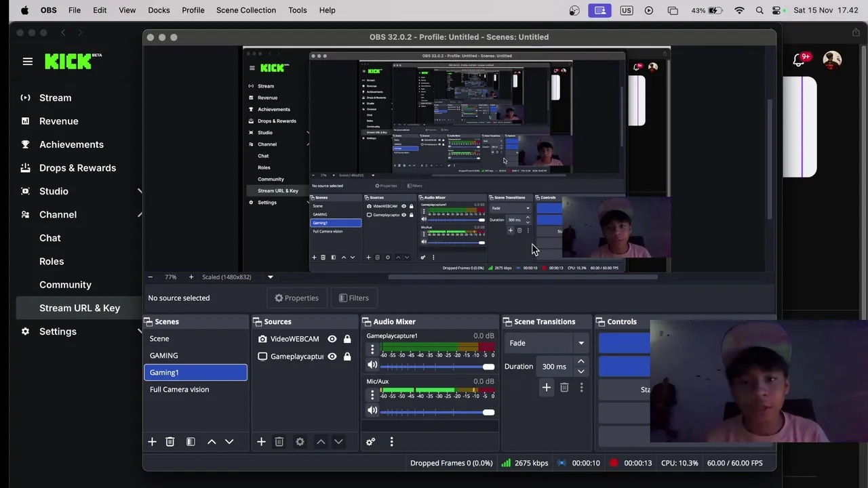Open preview scaling dropdown arrow

point(270,277)
